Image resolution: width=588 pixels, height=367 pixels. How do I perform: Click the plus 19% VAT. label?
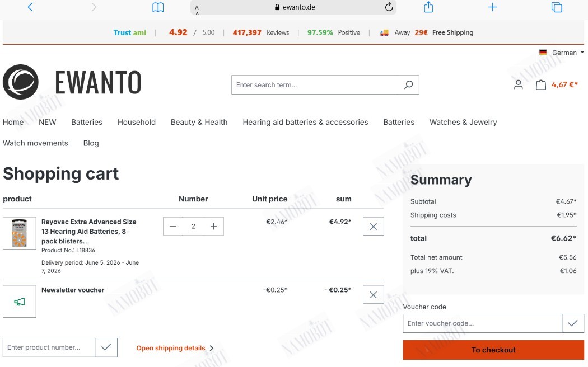(x=432, y=271)
